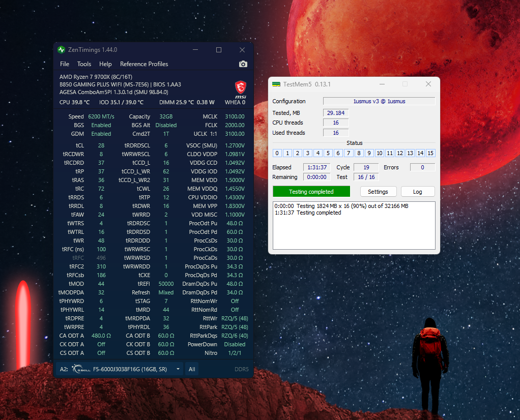Click the Used threads value field
Image resolution: width=520 pixels, height=420 pixels.
[x=336, y=133]
